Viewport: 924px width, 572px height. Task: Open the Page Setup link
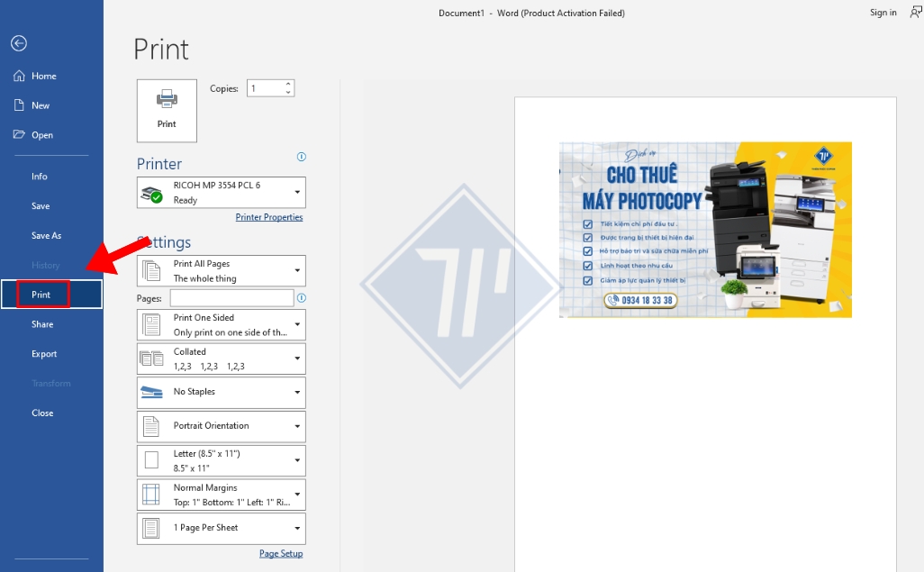[281, 553]
